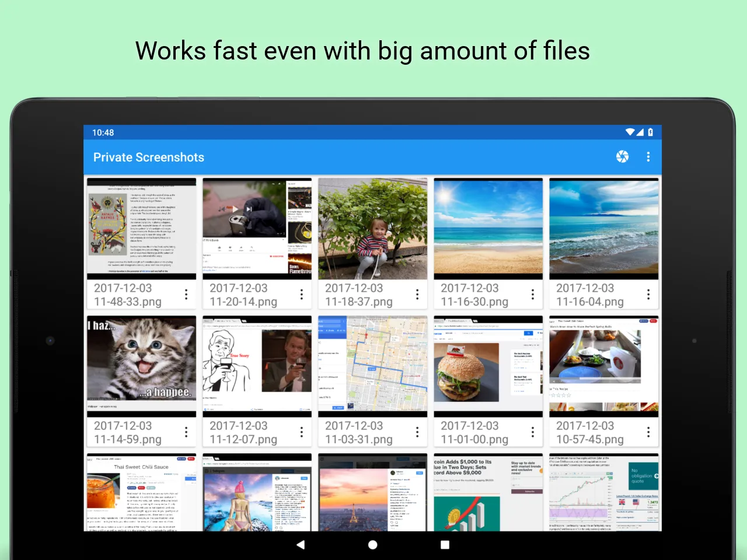Open the app bar overflow menu
Screen dimensions: 747x560
(x=648, y=156)
